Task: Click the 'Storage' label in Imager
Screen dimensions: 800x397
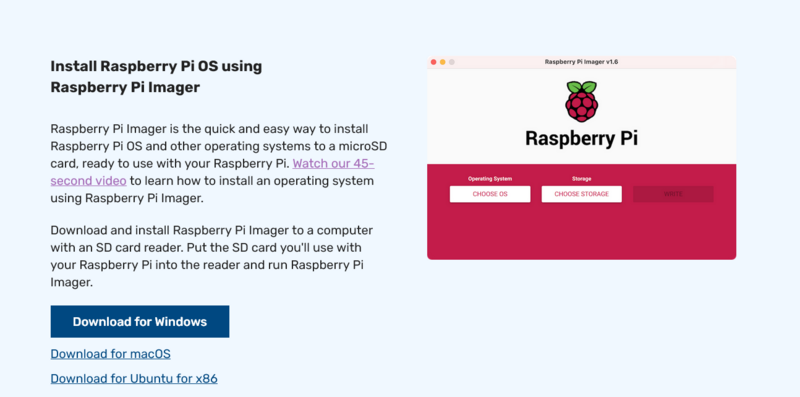Action: (x=582, y=179)
